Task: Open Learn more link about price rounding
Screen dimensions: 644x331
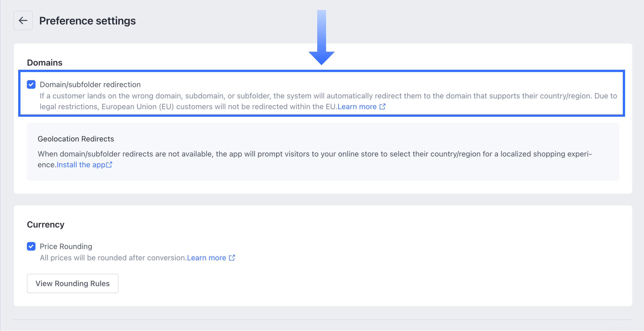Action: pyautogui.click(x=206, y=258)
